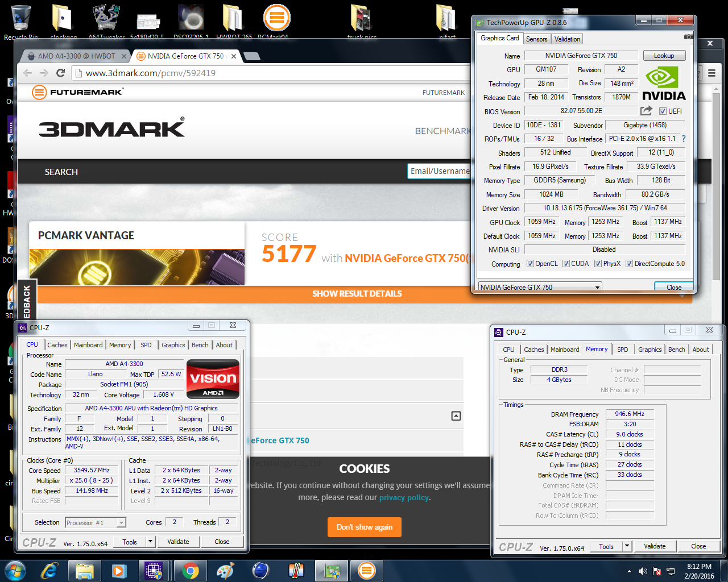Click the Driver Version field in GPU-Z
The width and height of the screenshot is (728, 582).
pos(605,208)
